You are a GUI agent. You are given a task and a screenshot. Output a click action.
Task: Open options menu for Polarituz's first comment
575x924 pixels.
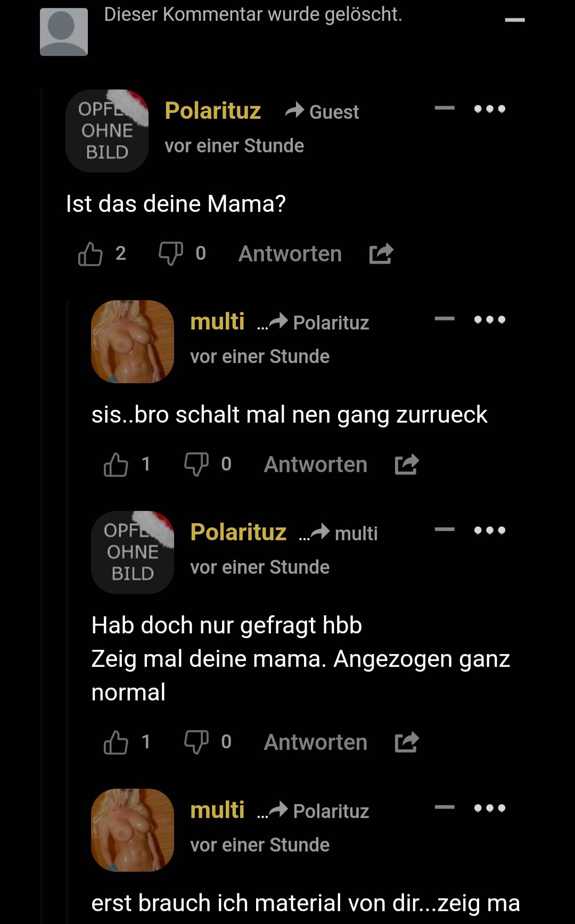490,109
